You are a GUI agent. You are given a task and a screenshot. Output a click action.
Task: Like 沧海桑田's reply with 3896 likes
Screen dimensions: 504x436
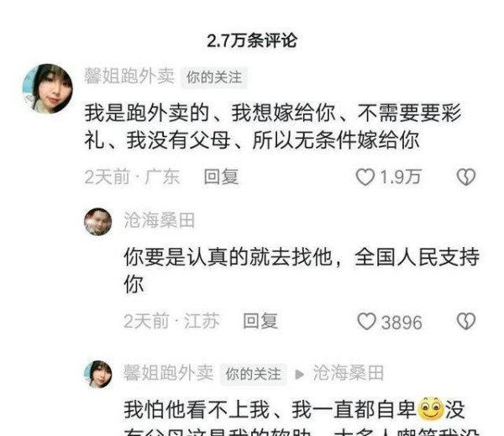(x=367, y=322)
